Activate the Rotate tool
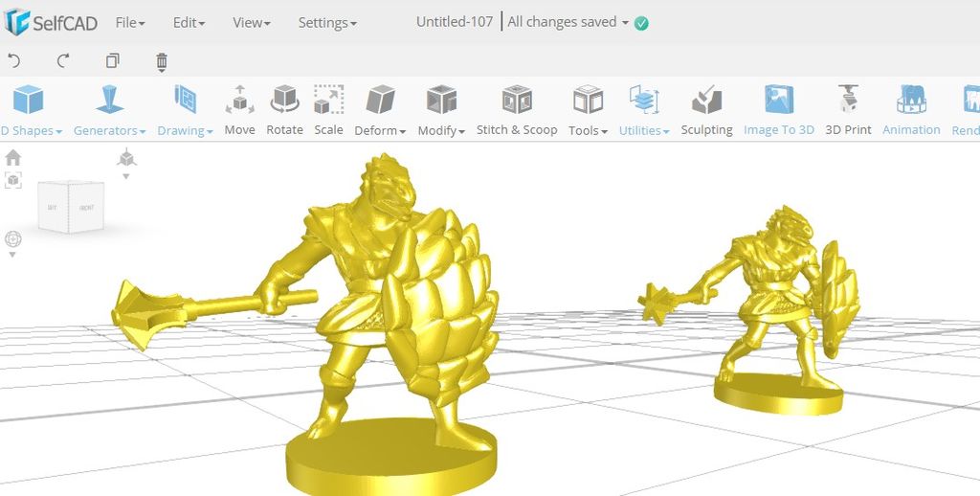The height and width of the screenshot is (496, 980). point(284,110)
